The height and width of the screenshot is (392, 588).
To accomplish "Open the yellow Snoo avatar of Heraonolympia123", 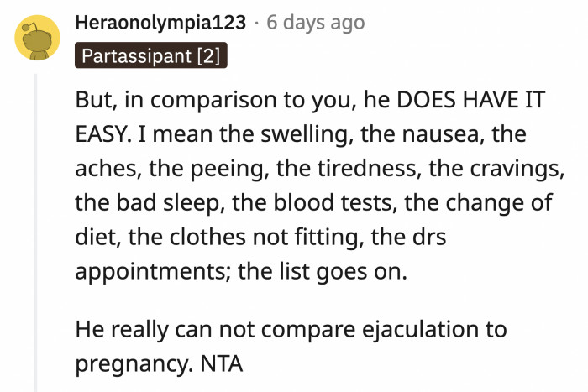I will [x=37, y=38].
